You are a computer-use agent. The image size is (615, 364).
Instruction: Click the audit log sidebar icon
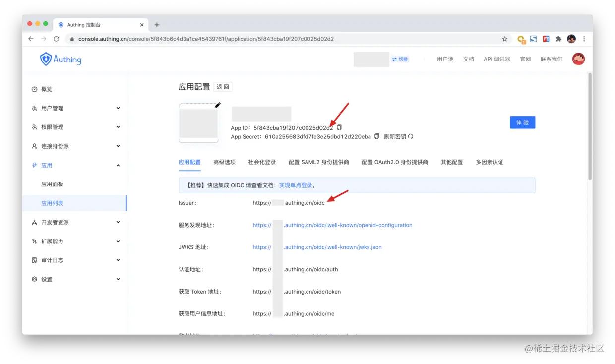click(x=34, y=260)
